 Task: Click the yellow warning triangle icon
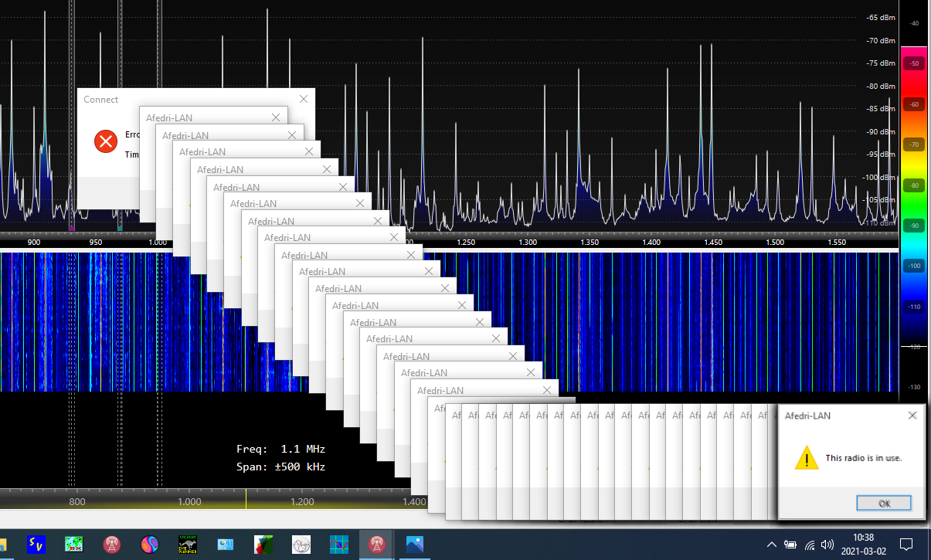tap(807, 457)
